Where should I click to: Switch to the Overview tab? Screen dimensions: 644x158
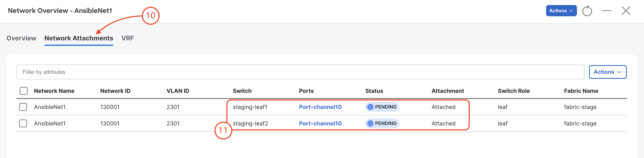[21, 38]
